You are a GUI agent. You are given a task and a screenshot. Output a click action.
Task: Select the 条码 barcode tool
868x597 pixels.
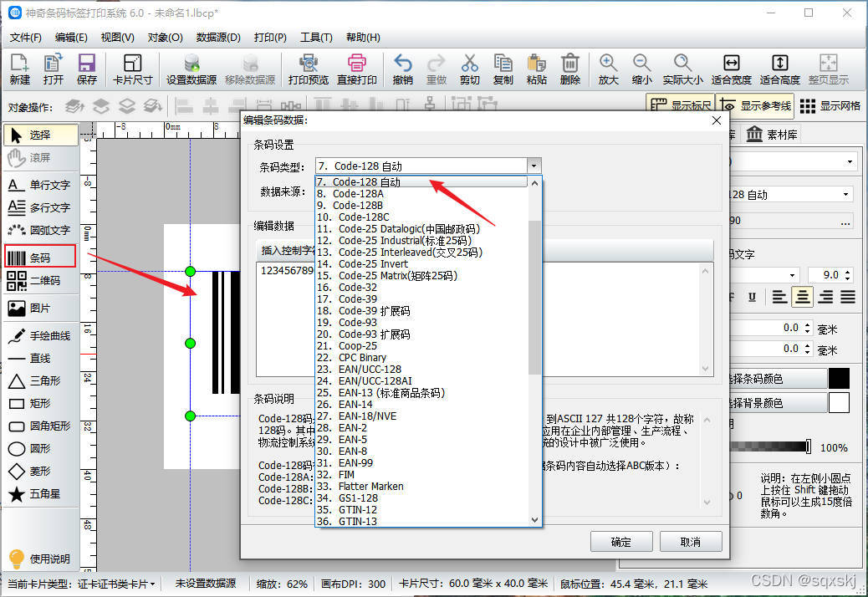coord(40,258)
